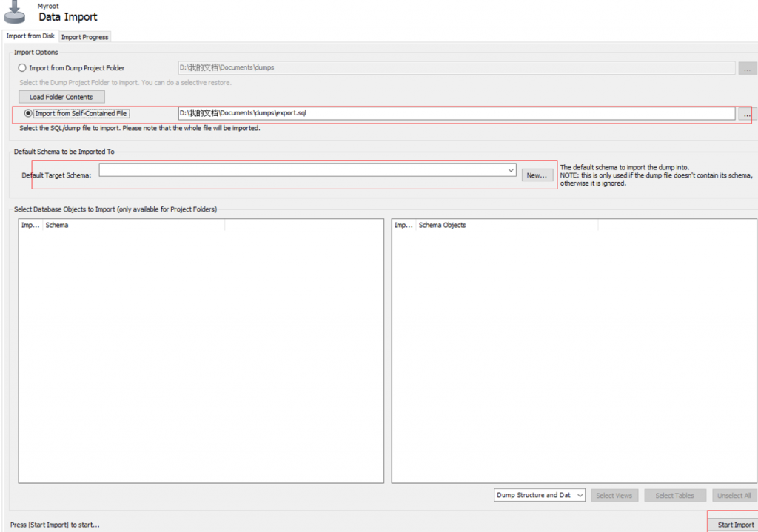Click the Unselect All button

[734, 495]
